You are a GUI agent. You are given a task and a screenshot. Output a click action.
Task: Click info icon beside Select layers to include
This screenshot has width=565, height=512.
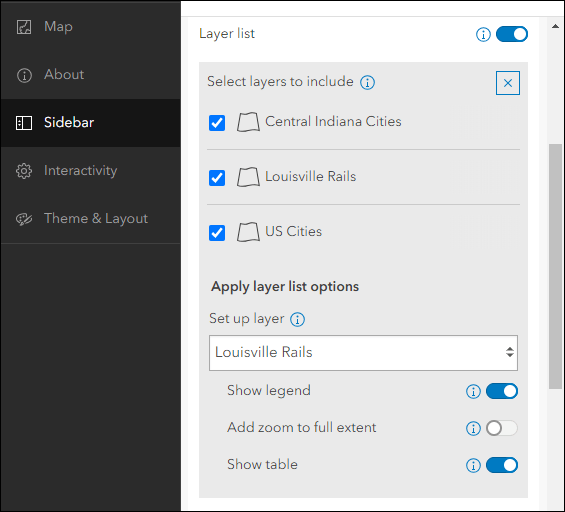pyautogui.click(x=368, y=83)
